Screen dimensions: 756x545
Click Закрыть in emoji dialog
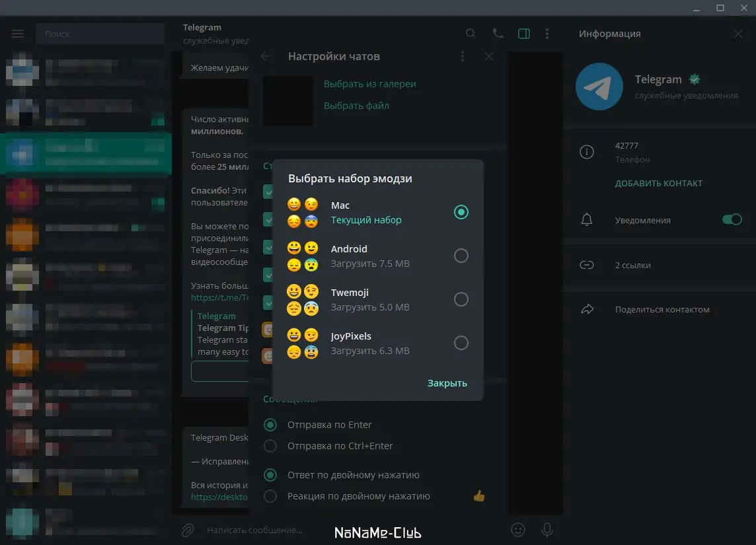pyautogui.click(x=447, y=383)
